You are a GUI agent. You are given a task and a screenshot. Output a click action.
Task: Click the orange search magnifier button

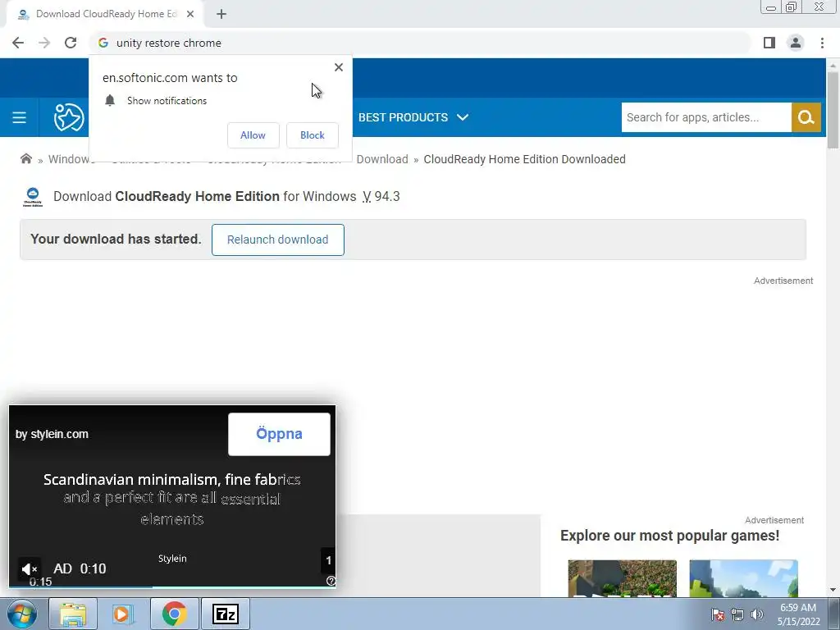tap(806, 117)
